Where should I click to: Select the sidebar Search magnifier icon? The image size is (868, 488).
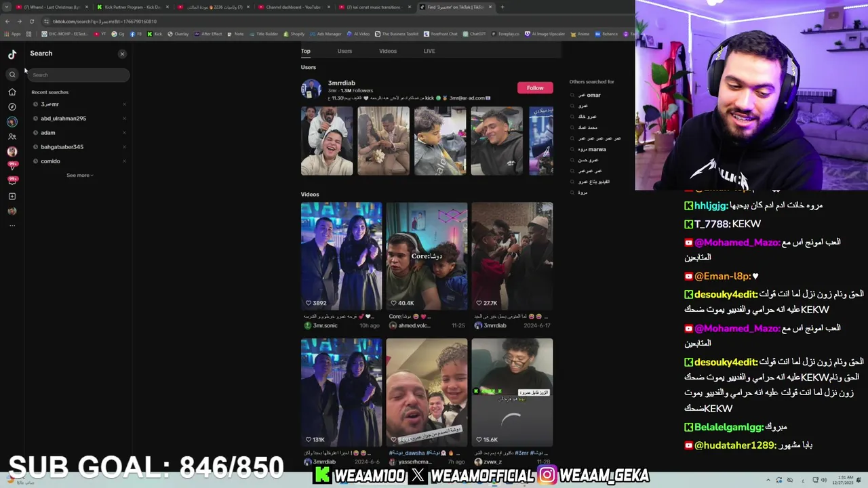(x=12, y=75)
